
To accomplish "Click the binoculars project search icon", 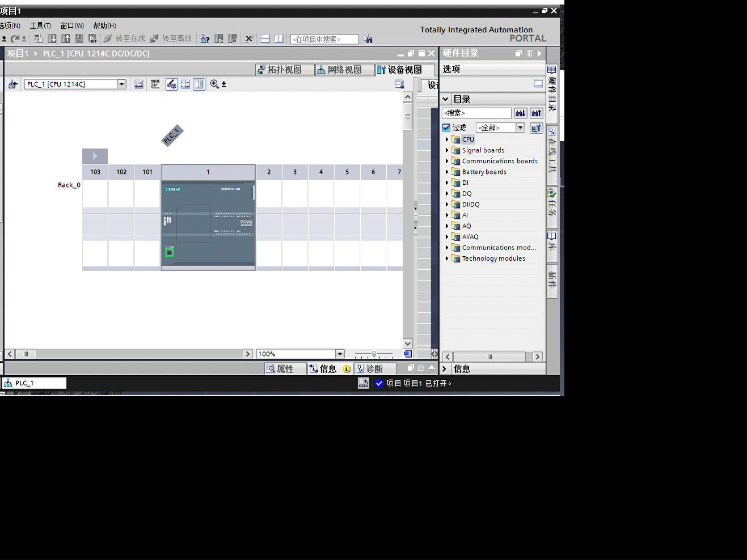I will coord(368,39).
